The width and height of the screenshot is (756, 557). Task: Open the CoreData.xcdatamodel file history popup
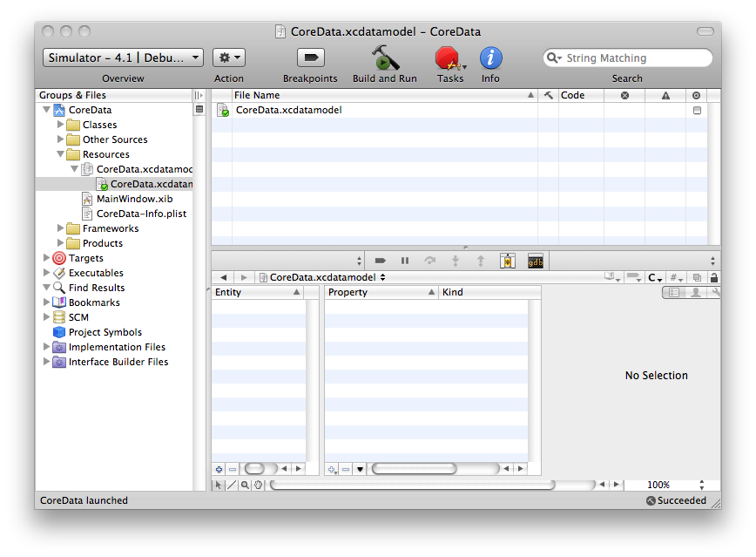(x=323, y=277)
